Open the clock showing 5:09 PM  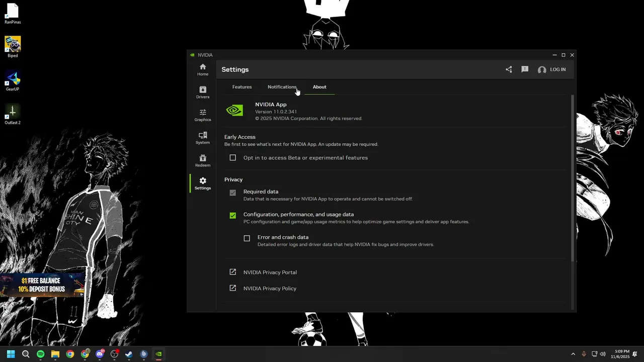click(620, 354)
